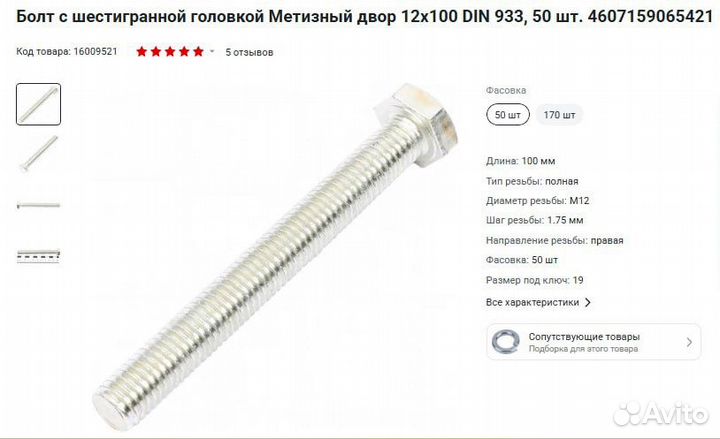Viewport: 720px width, 439px height.
Task: Click the Код товара 16009521 text
Action: click(67, 51)
